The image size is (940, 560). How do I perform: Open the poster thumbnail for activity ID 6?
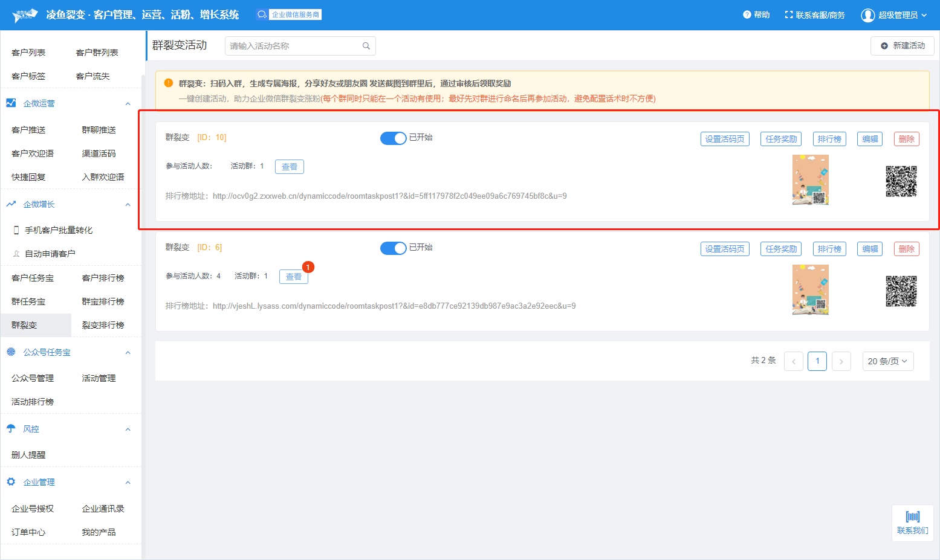click(810, 290)
